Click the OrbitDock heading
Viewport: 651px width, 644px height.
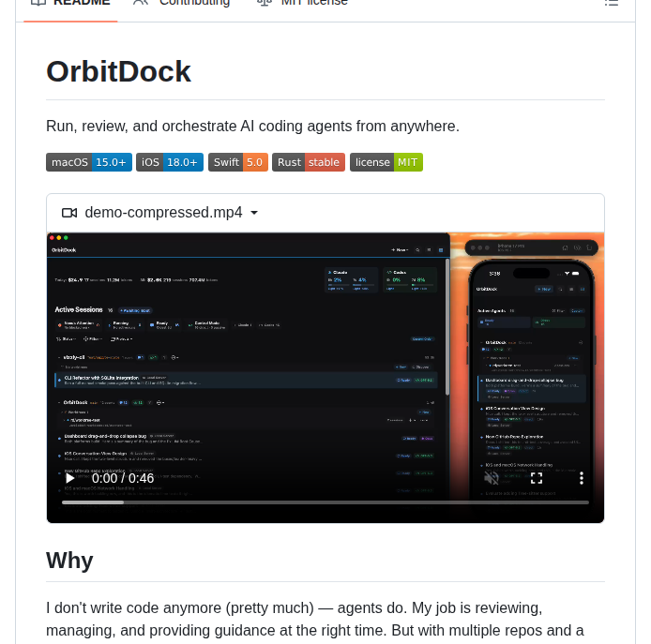tap(118, 72)
